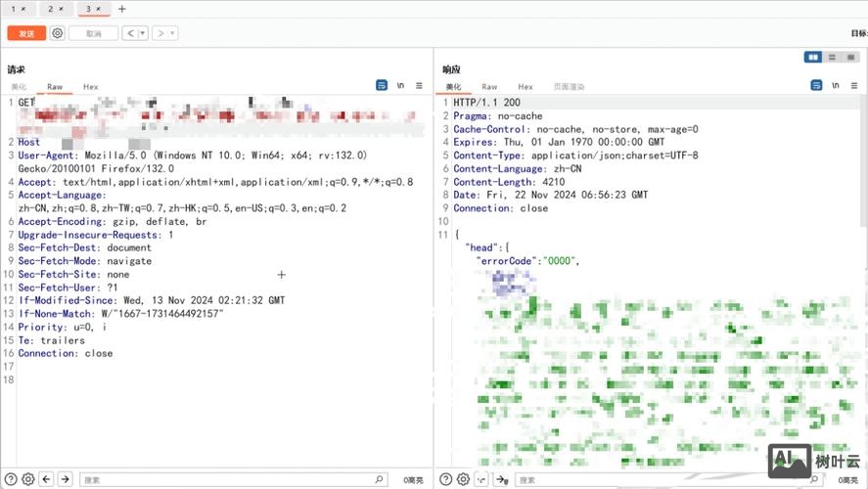The image size is (868, 489).
Task: Select the request Raw tab
Action: pyautogui.click(x=55, y=87)
